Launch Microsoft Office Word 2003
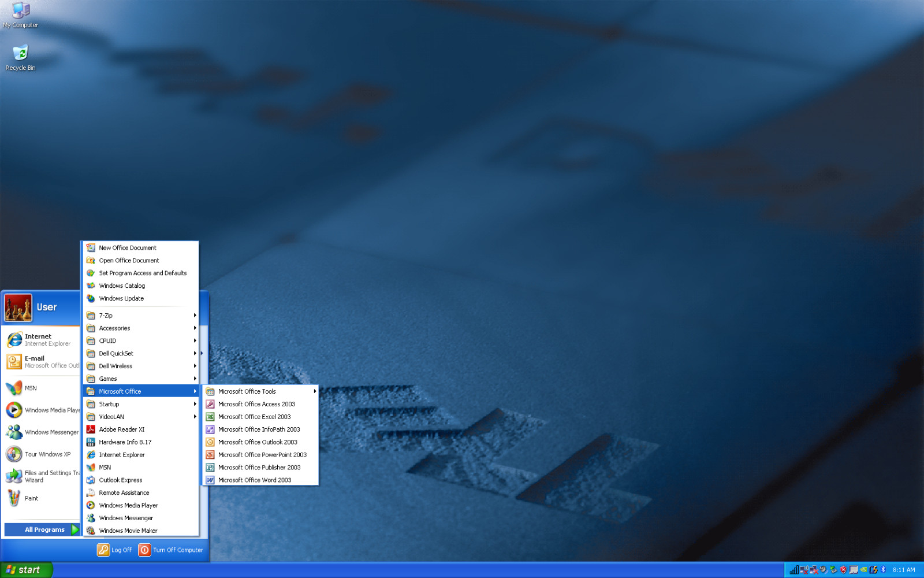 (260, 480)
